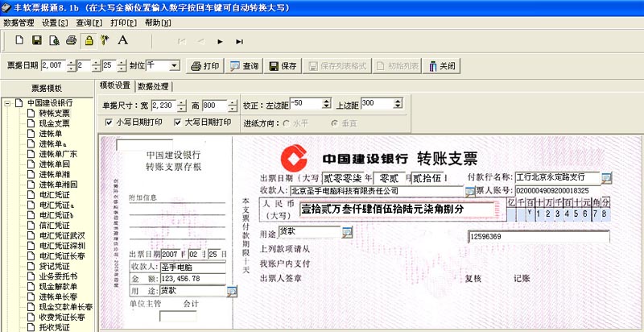Screen dimensions: 644x332
Task: Collapse the 中国建设银行 tree node
Action: tap(7, 103)
